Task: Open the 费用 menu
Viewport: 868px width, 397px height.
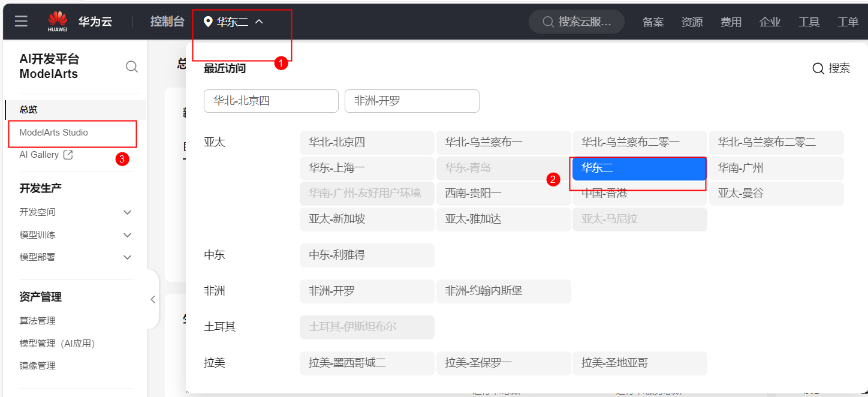Action: coord(731,22)
